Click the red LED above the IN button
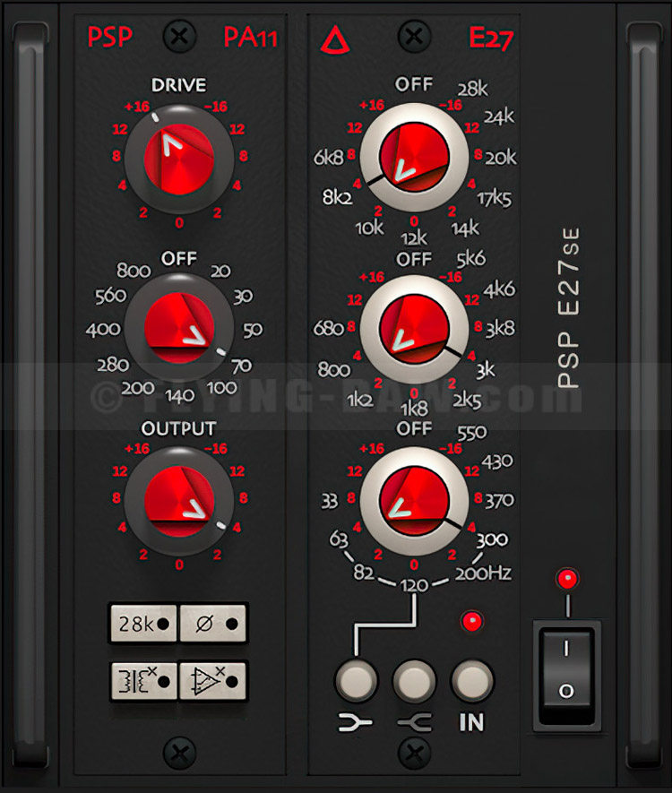This screenshot has height=793, width=672. point(472,621)
